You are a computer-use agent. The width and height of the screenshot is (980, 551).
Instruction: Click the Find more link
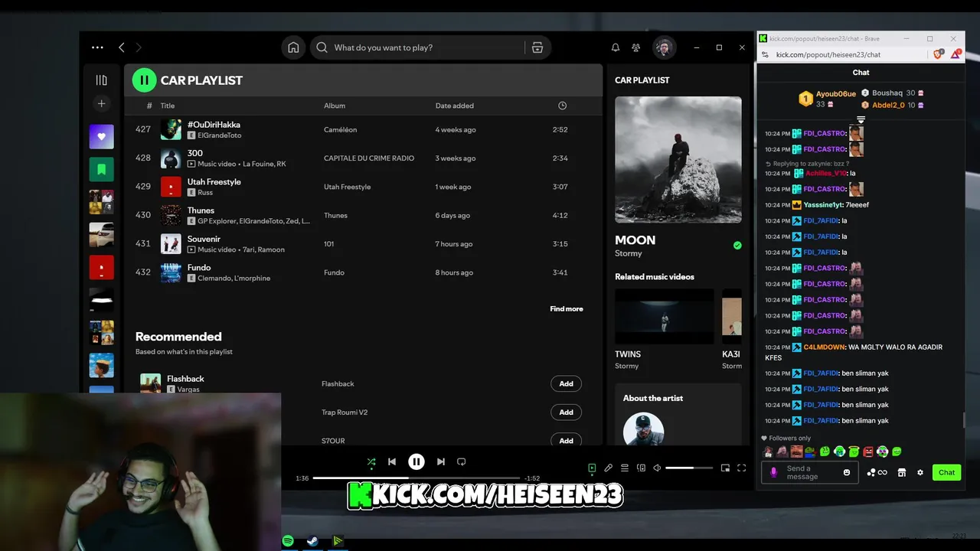pos(567,309)
